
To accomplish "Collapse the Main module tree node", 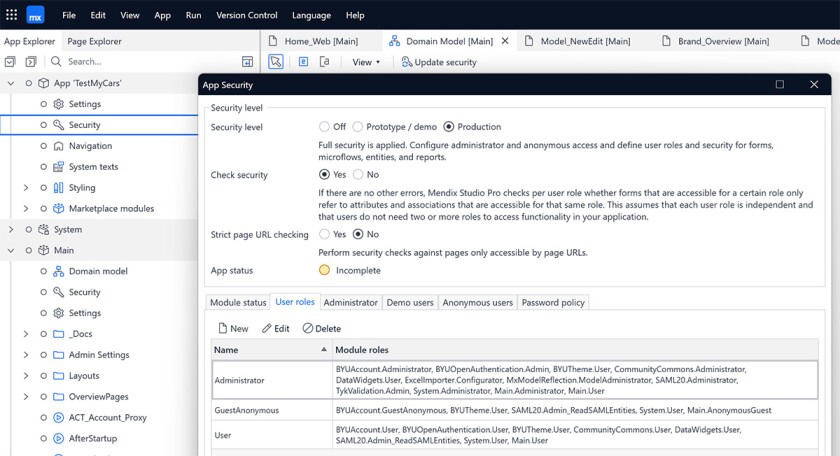I will coord(11,250).
